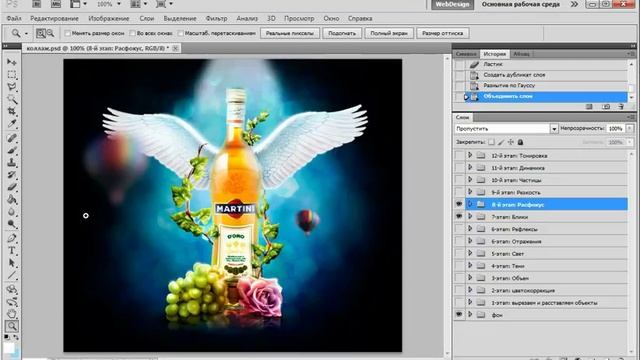Select the Zoom tool in toolbox
Screen dimensions: 640x360
[11, 326]
